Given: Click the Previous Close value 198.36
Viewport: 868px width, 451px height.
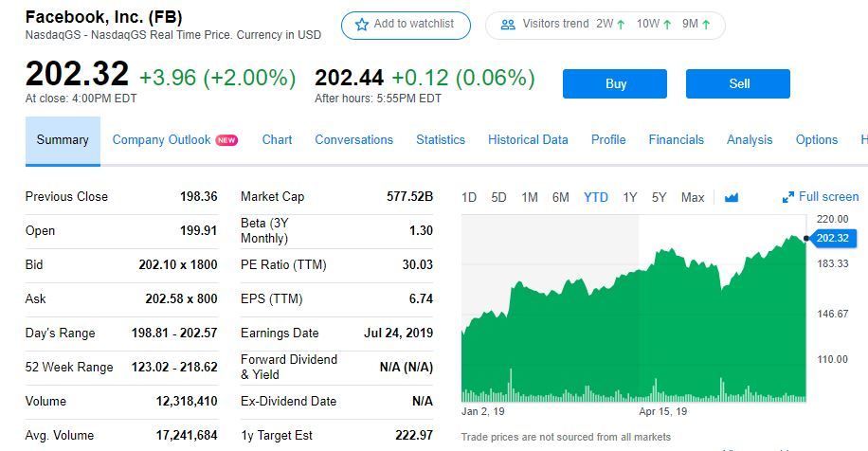Looking at the screenshot, I should tap(198, 196).
